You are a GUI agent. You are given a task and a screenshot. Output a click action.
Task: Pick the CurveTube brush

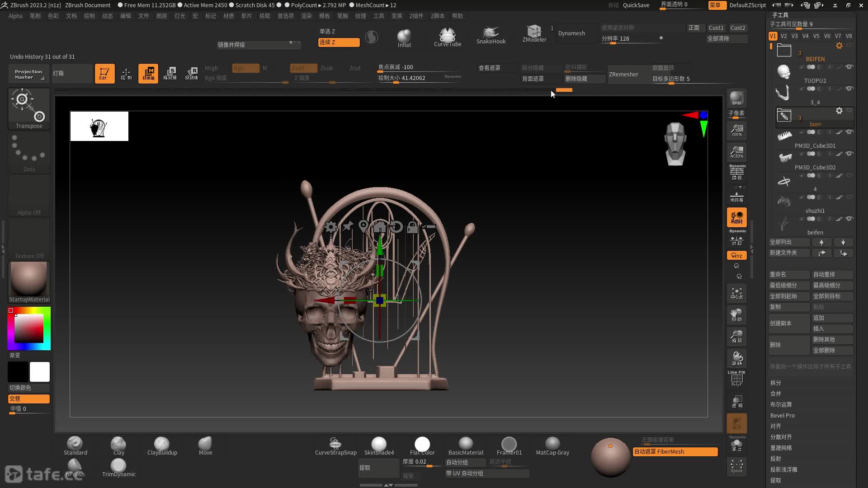448,38
